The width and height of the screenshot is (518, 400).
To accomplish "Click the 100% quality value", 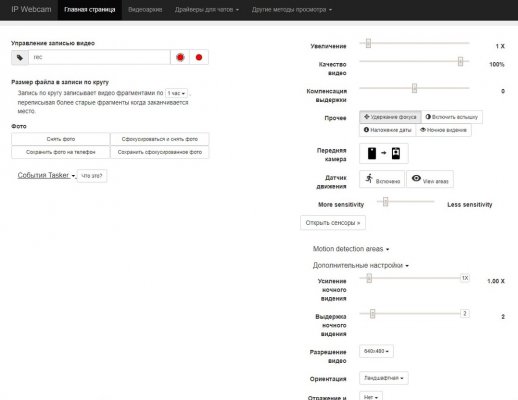I will point(497,64).
